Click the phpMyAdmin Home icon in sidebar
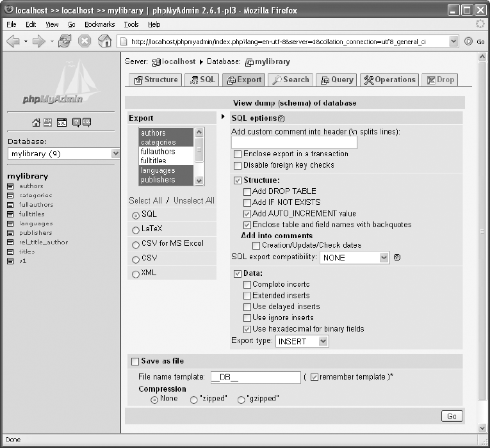The height and width of the screenshot is (448, 490). 37,122
